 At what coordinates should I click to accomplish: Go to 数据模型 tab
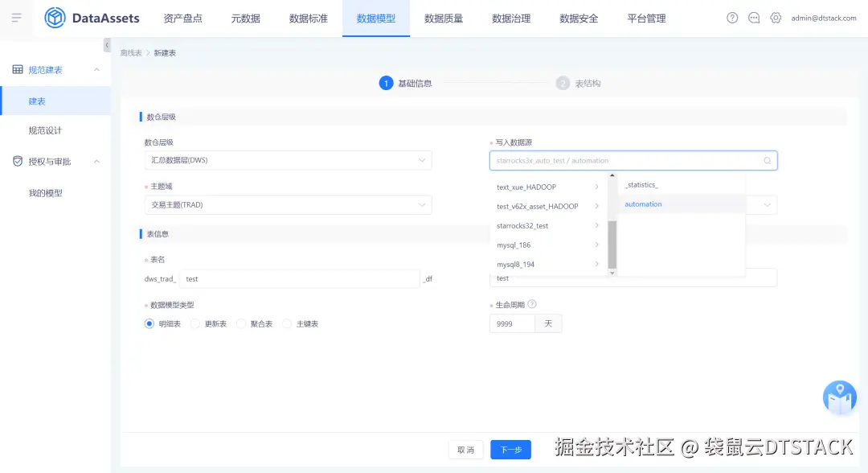376,19
